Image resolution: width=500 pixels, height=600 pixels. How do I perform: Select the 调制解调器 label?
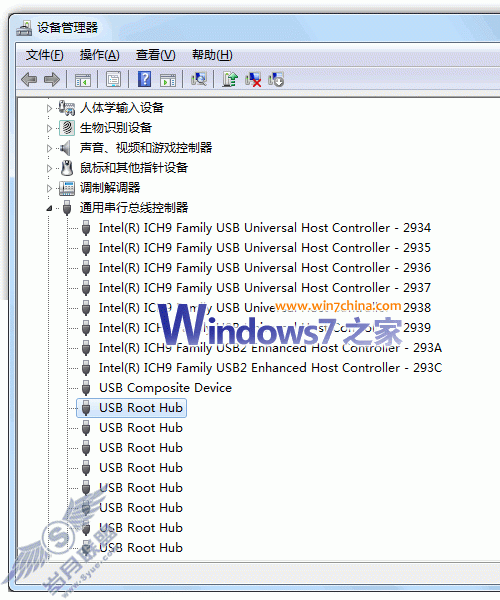tap(110, 188)
